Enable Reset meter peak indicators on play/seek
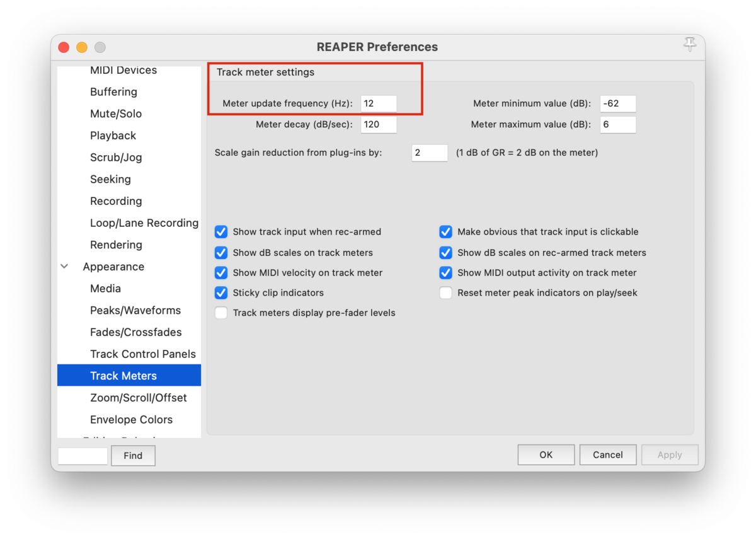This screenshot has height=539, width=756. [x=445, y=293]
